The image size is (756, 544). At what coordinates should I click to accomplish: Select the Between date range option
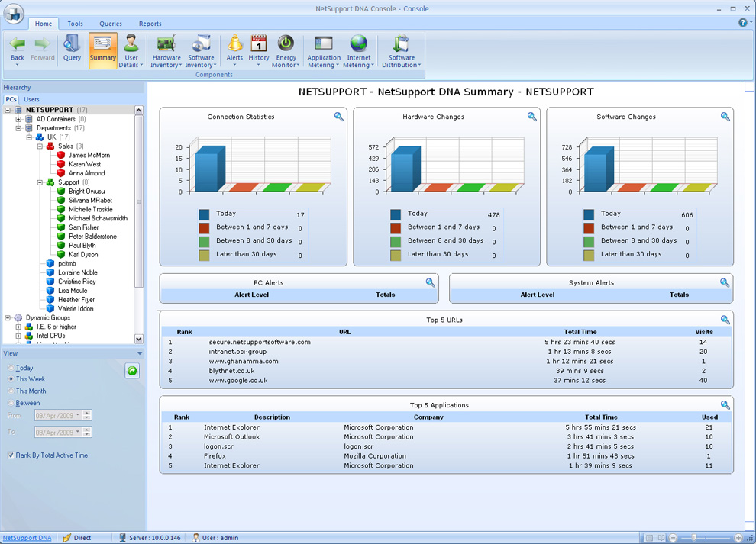tap(11, 403)
